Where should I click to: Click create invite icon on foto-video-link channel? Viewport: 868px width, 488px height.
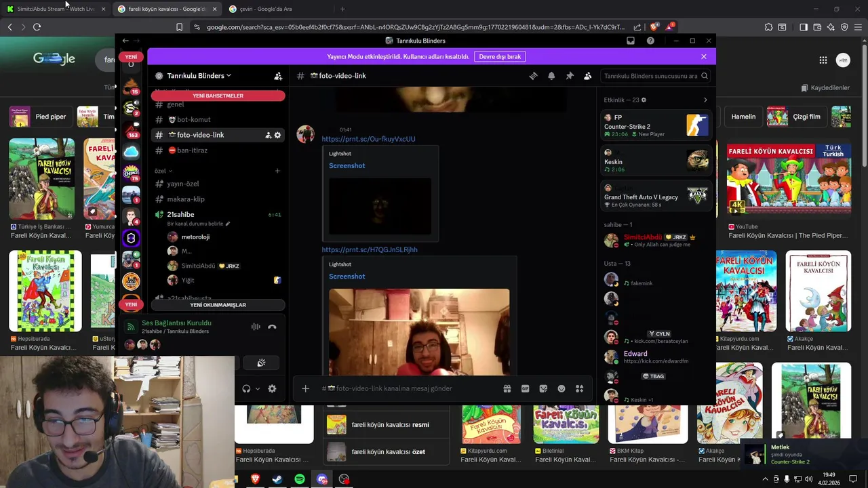pyautogui.click(x=269, y=135)
